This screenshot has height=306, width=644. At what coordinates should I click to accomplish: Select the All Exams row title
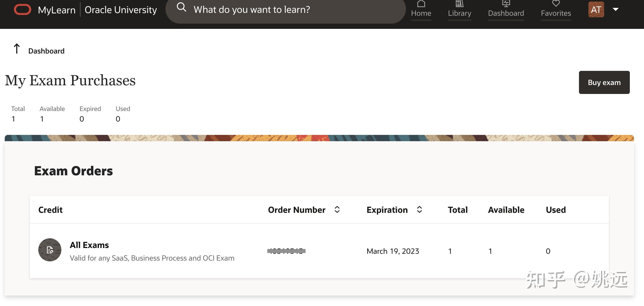[89, 245]
